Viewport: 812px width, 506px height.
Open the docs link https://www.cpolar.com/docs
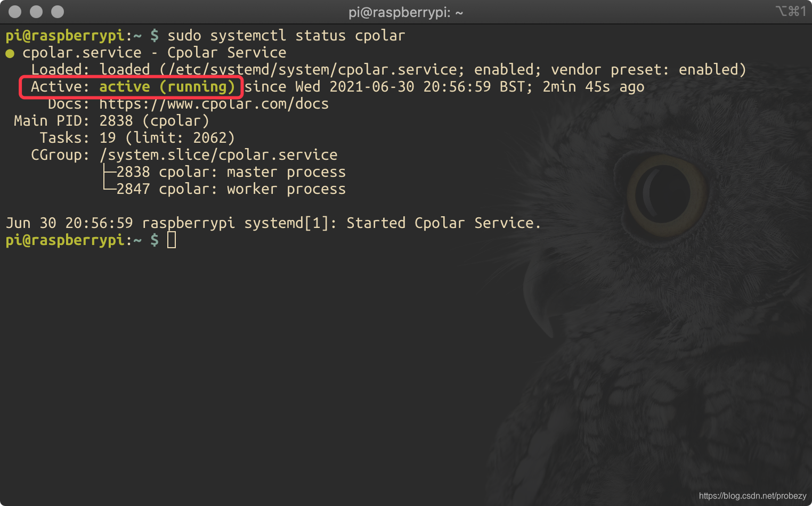click(214, 104)
